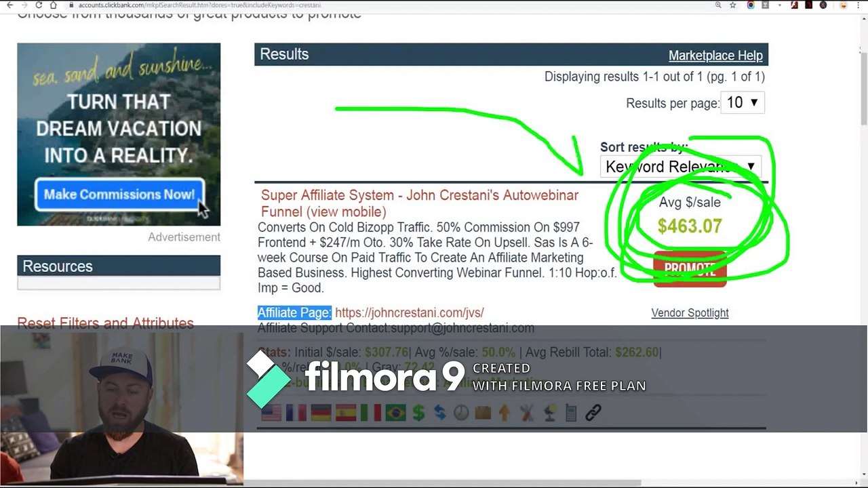868x488 pixels.
Task: Click the $463.07 average sale value
Action: click(690, 226)
